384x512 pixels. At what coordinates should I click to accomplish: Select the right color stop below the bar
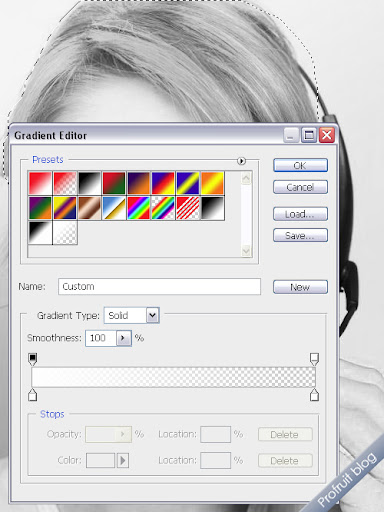(314, 395)
